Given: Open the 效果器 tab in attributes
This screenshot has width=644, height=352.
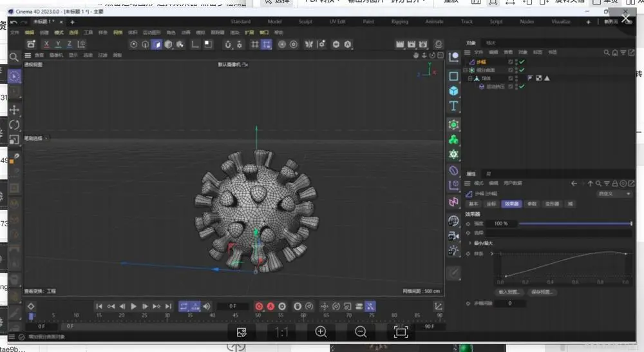Looking at the screenshot, I should (x=511, y=204).
